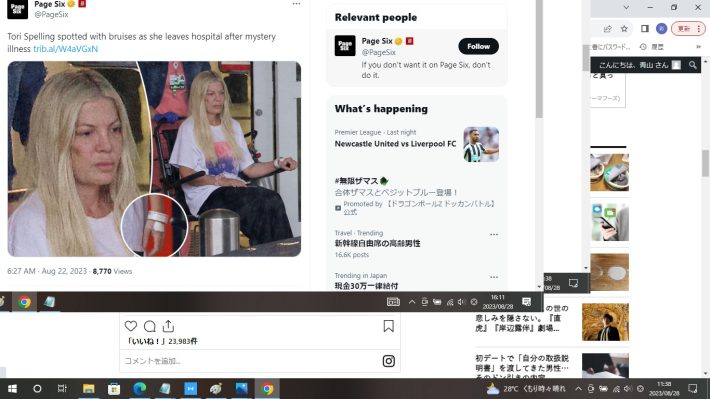710x399 pixels.
Task: Open the smartphone chat article thumbnail
Action: pyautogui.click(x=609, y=222)
